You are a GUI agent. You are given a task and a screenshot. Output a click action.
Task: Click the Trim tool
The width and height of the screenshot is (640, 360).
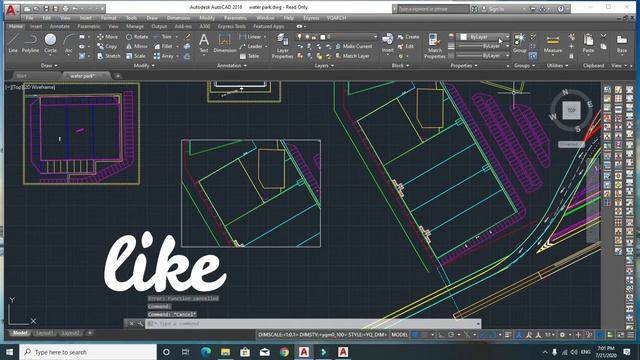click(x=163, y=37)
